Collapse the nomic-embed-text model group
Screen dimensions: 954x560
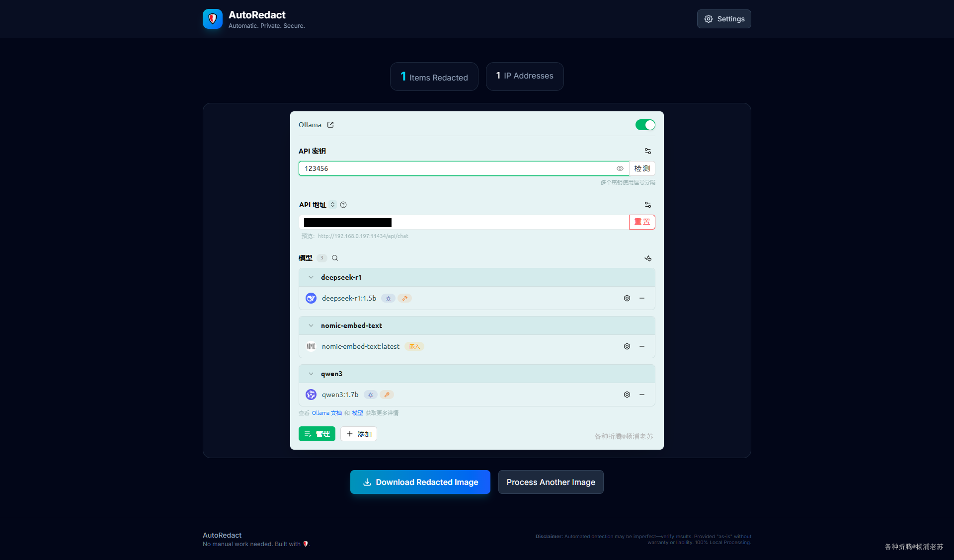(x=311, y=325)
